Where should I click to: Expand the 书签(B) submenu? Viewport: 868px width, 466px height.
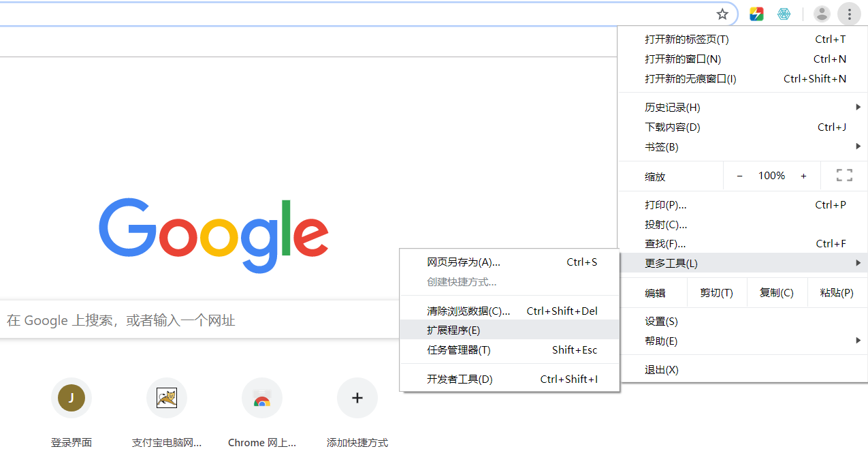[x=743, y=147]
